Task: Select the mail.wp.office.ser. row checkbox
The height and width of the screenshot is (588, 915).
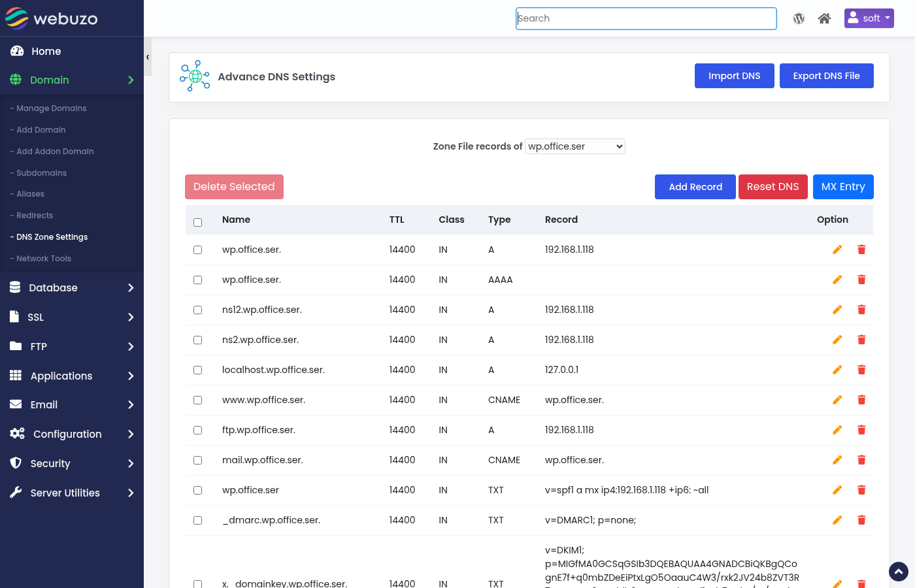Action: (x=198, y=460)
